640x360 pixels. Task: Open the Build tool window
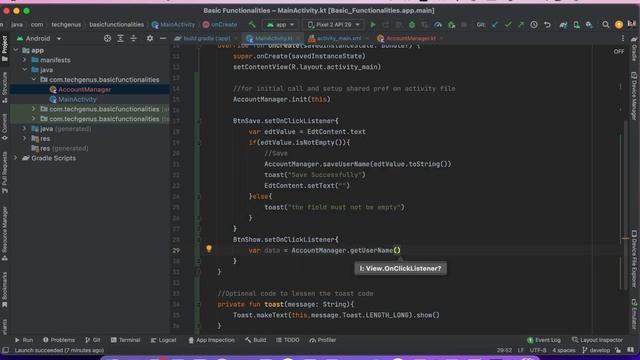256,340
